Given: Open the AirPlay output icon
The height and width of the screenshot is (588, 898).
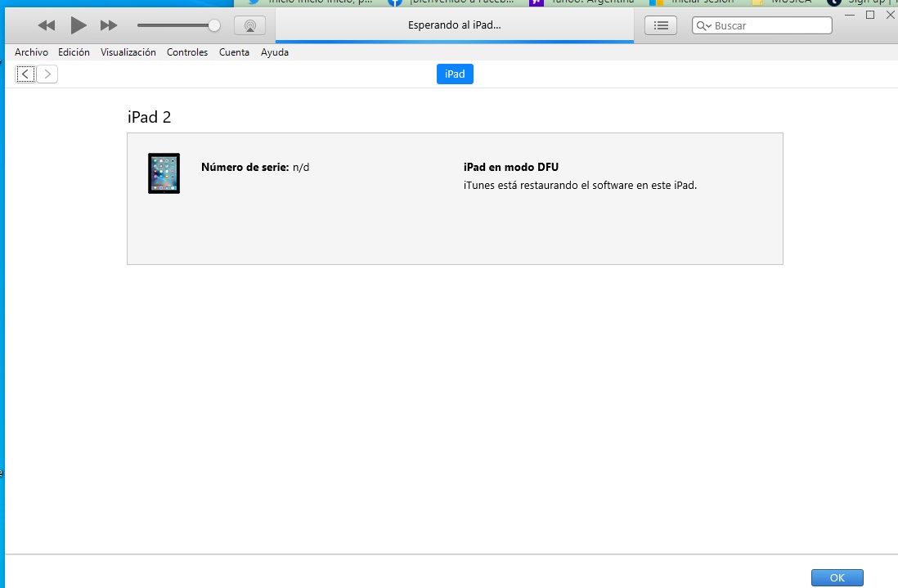Looking at the screenshot, I should tap(249, 25).
